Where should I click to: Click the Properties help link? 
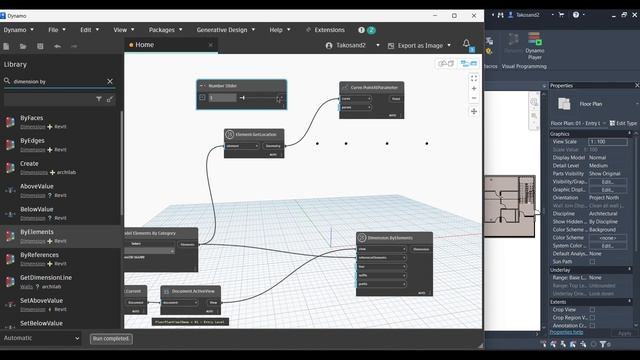click(566, 333)
